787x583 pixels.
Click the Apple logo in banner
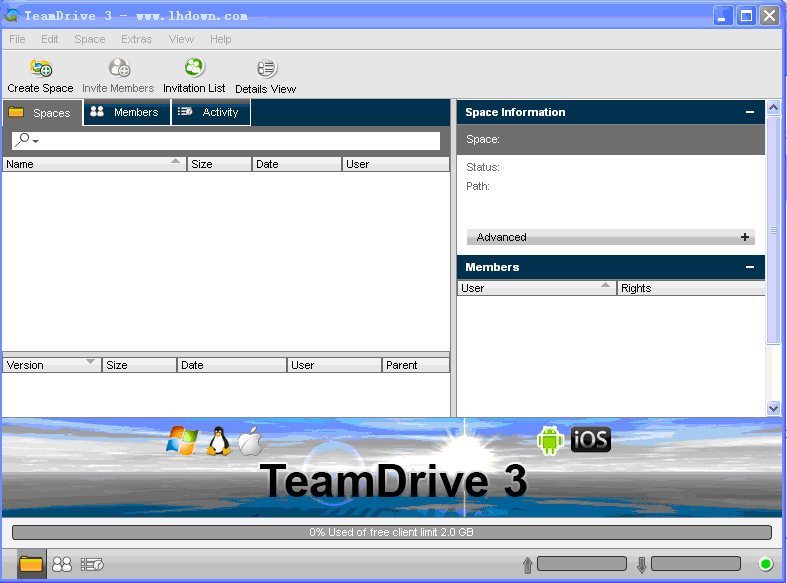pyautogui.click(x=250, y=441)
